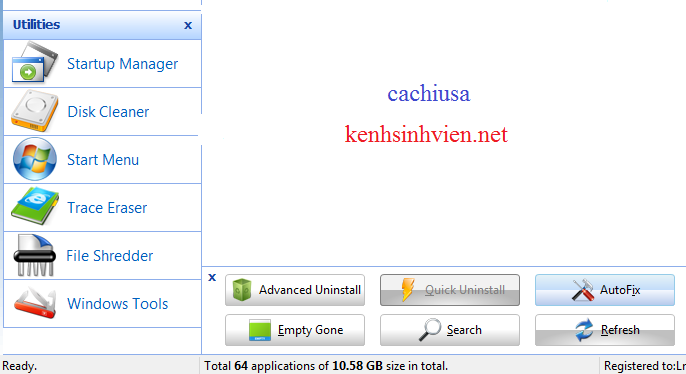Close the bottom action buttons panel

(212, 277)
